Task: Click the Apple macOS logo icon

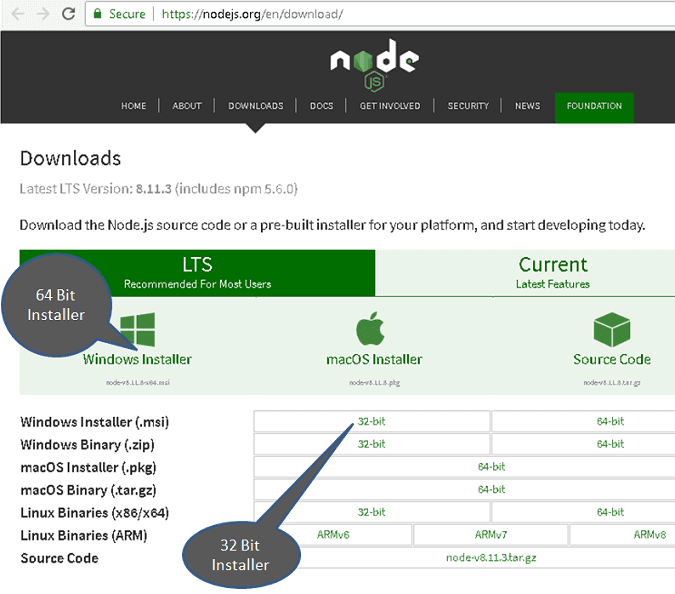Action: [370, 328]
